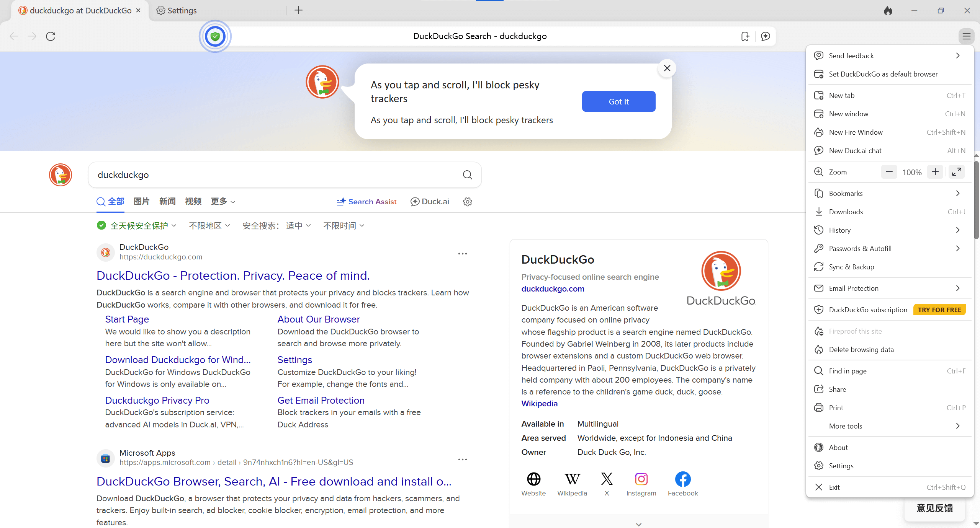Image resolution: width=980 pixels, height=528 pixels.
Task: Open the 不限地区 region dropdown
Action: click(x=209, y=226)
